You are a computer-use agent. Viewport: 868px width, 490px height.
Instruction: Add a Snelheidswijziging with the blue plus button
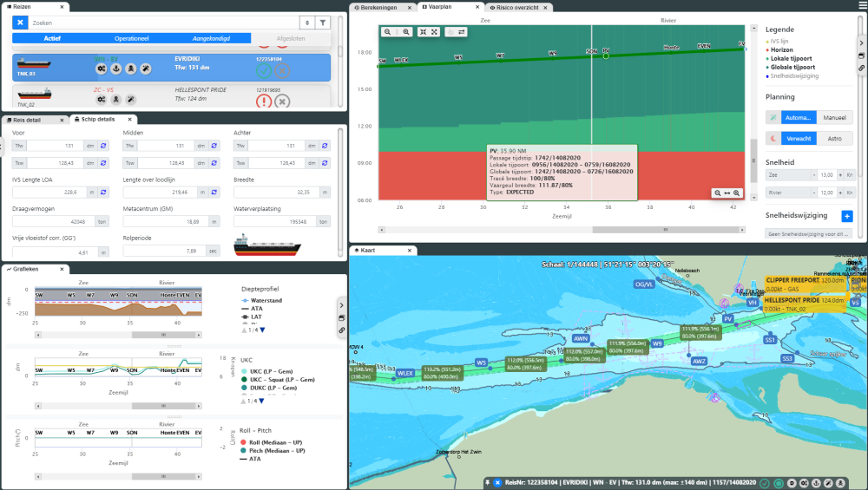click(847, 216)
